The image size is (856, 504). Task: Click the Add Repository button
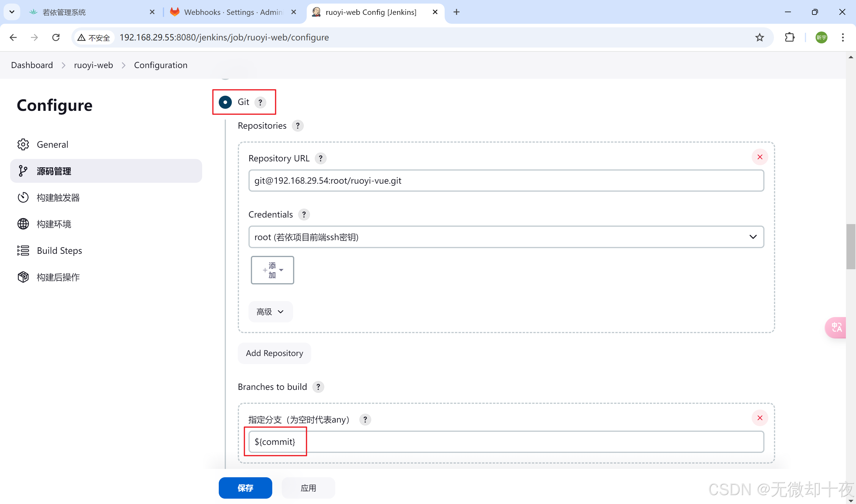[274, 353]
